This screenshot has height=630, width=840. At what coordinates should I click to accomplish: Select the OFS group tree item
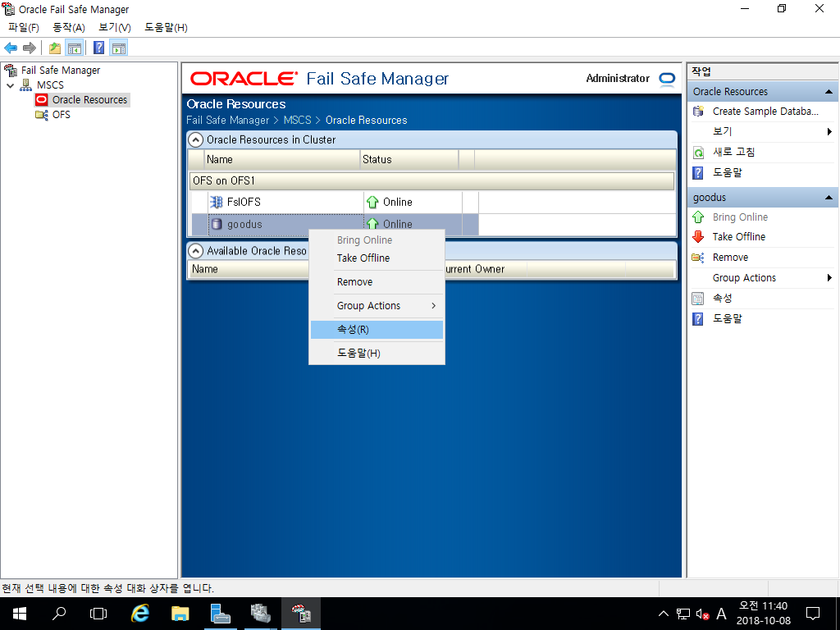(61, 115)
